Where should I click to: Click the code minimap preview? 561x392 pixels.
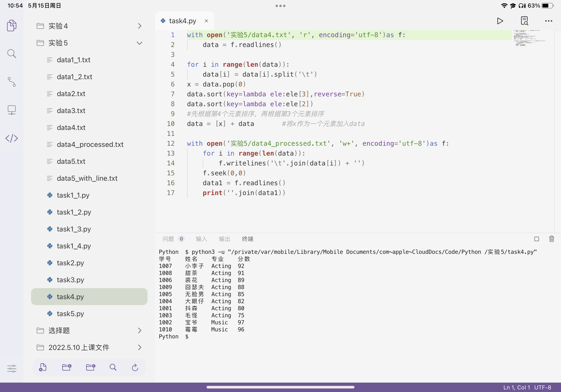[x=529, y=38]
